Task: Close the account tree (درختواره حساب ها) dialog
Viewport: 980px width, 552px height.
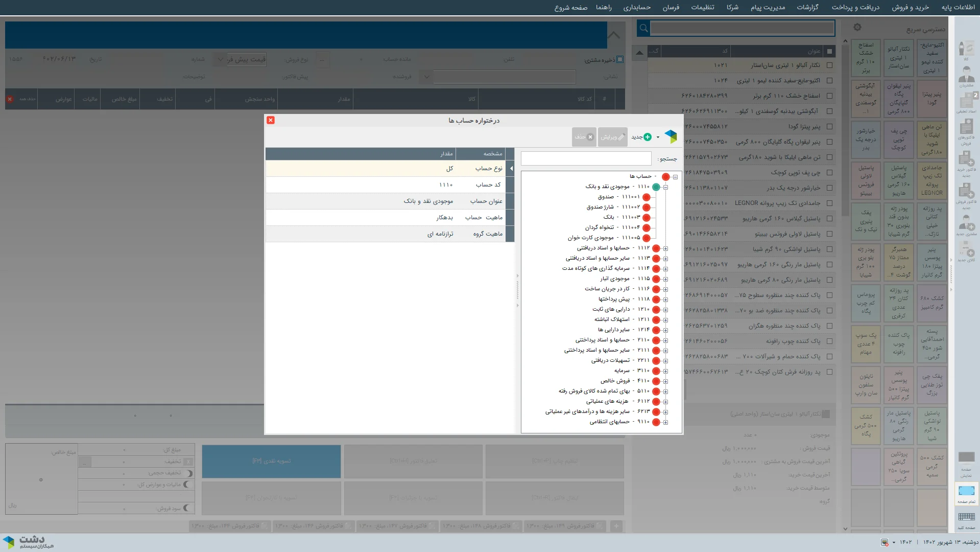Action: (x=271, y=120)
